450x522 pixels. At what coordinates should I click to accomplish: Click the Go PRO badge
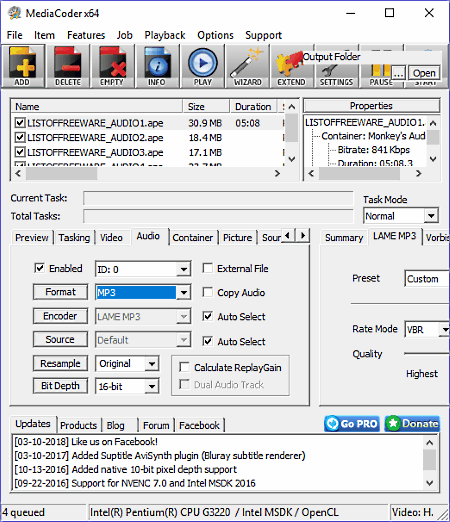click(352, 423)
